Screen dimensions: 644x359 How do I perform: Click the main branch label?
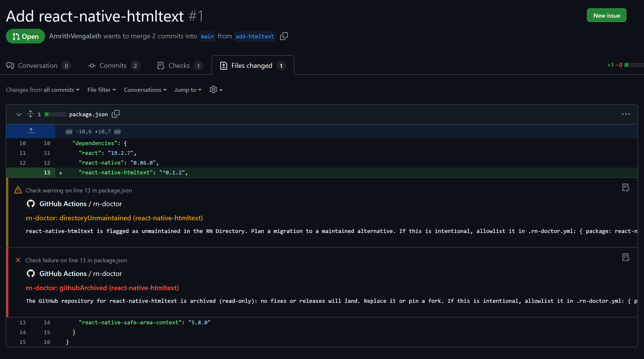tap(207, 37)
